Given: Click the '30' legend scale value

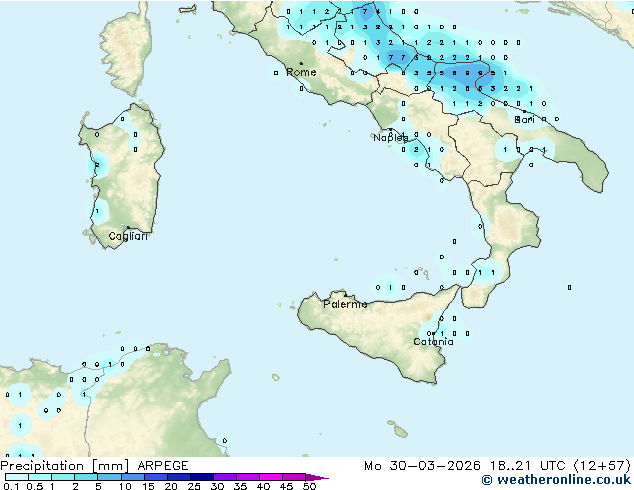Looking at the screenshot, I should (217, 486).
